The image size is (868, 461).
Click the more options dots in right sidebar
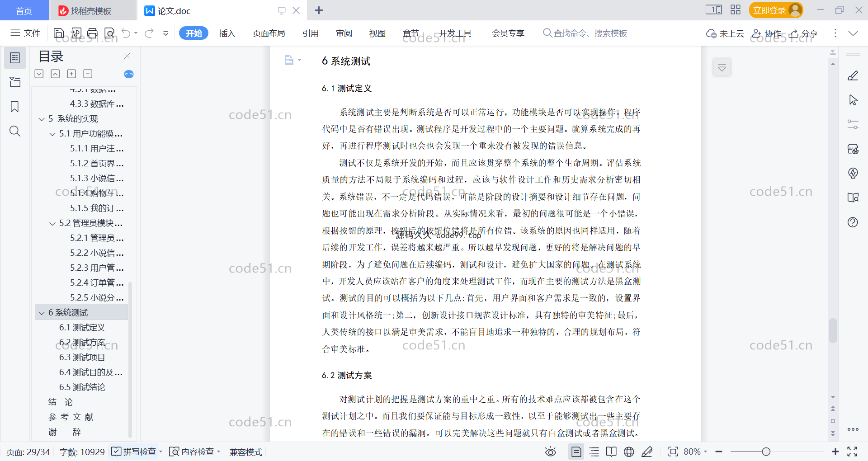pos(853,429)
